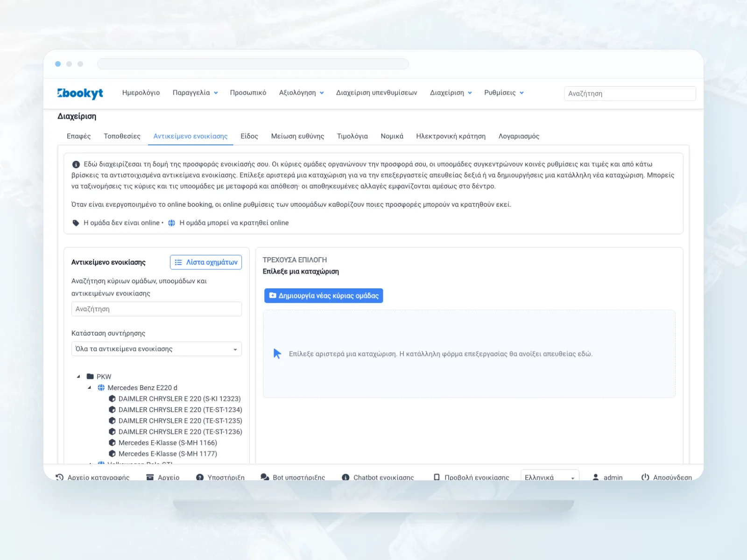The width and height of the screenshot is (747, 560).
Task: Click cube icon of Mercedes E-Klasse (S-MH 1166)
Action: [112, 443]
